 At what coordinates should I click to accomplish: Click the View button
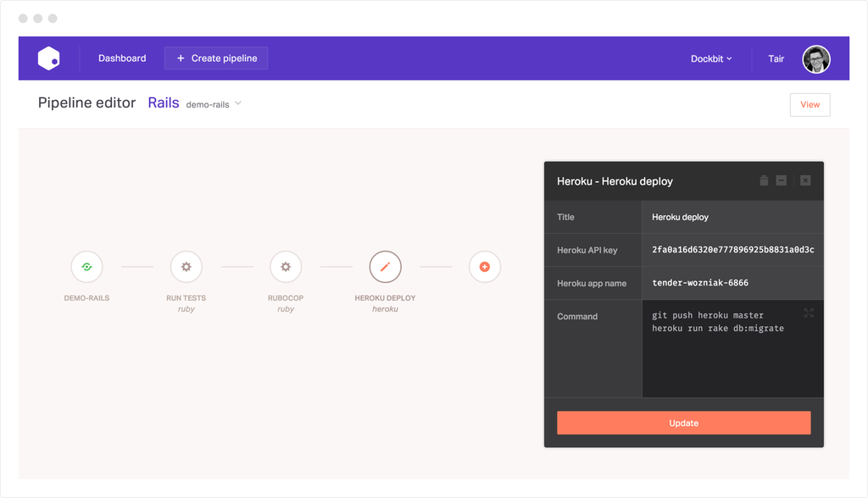pos(810,104)
